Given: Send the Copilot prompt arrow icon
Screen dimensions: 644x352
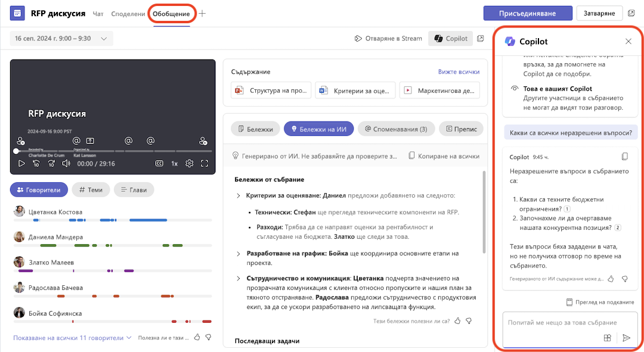Looking at the screenshot, I should tap(626, 338).
